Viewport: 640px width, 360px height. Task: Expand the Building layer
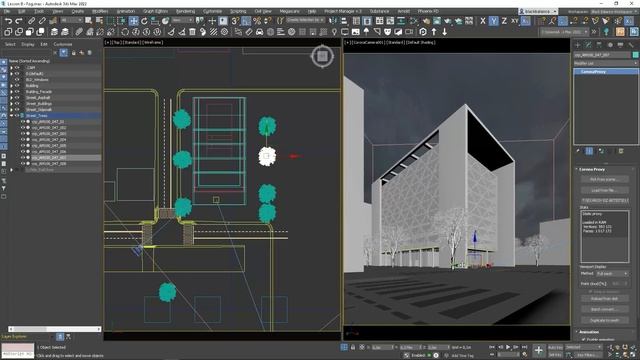pyautogui.click(x=11, y=86)
